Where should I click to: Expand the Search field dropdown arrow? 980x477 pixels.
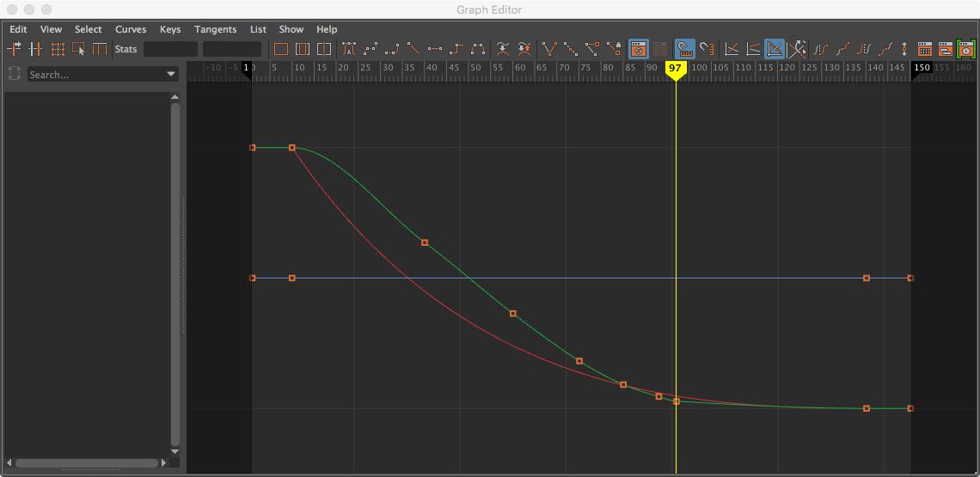pos(171,75)
